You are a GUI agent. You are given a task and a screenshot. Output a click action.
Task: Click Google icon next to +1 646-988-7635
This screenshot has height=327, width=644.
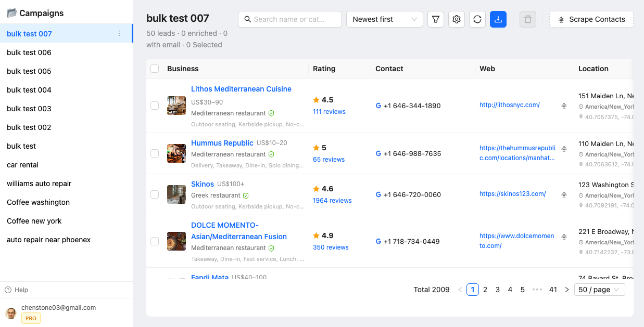(378, 153)
